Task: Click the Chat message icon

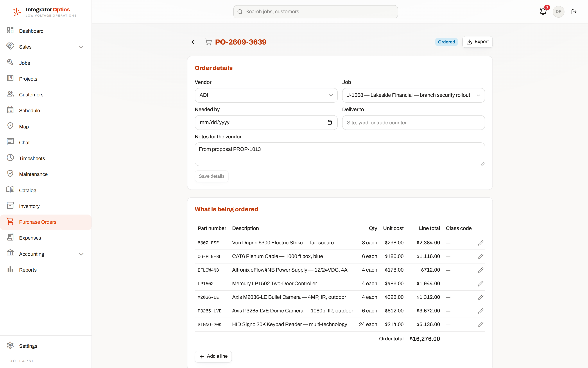Action: [10, 142]
